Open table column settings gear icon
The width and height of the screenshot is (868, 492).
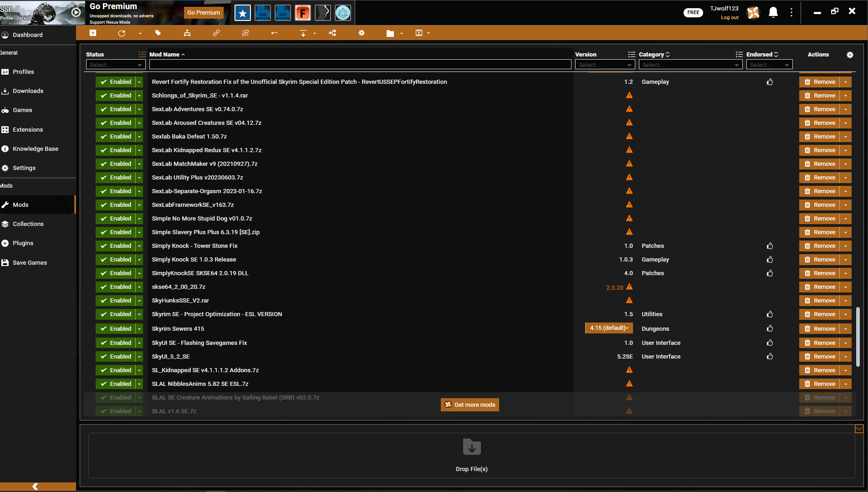pos(850,55)
